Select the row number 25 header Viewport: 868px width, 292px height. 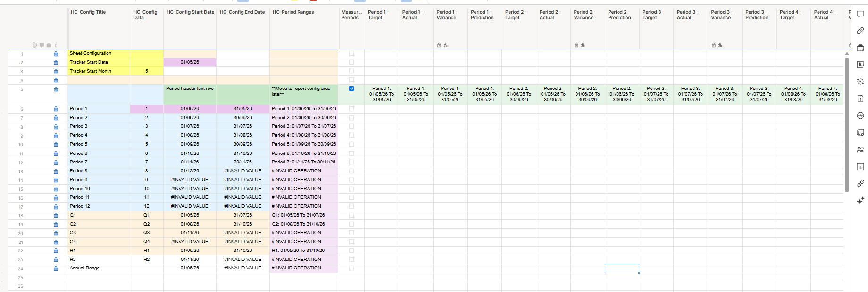(20, 278)
